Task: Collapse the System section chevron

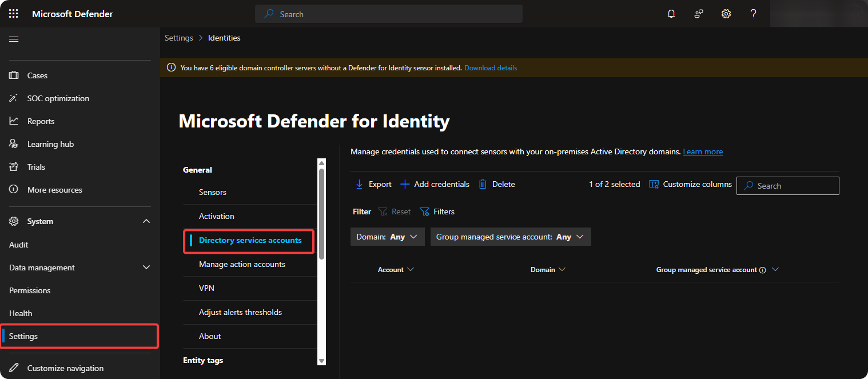Action: point(146,221)
